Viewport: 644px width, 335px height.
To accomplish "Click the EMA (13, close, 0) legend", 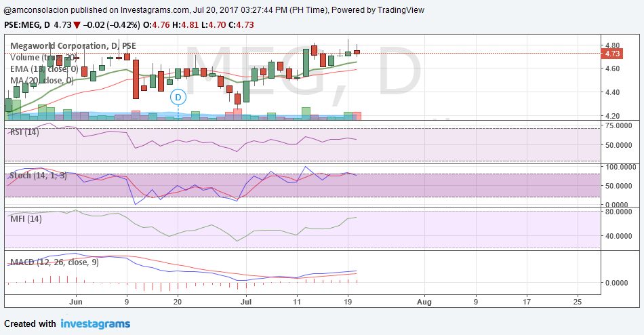I will pyautogui.click(x=44, y=68).
